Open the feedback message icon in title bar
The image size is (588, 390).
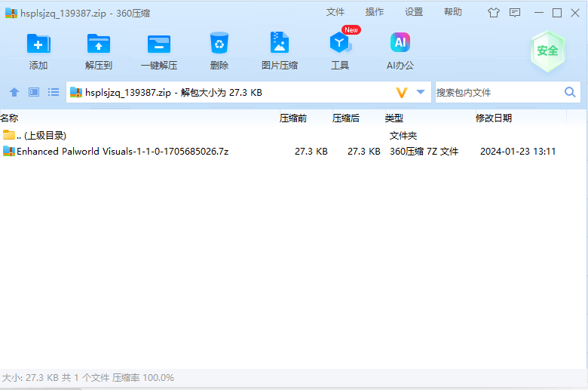515,13
